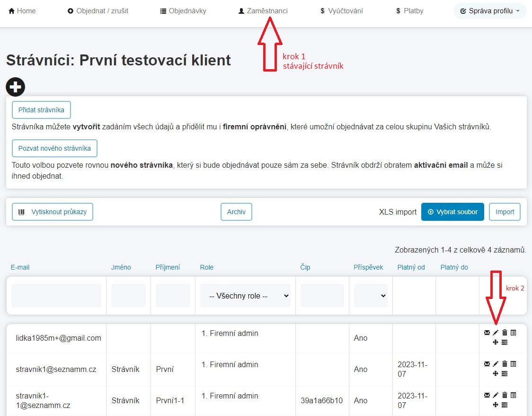Viewport: 532px width, 416px height.
Task: Open Vyúčtování in the top navigation
Action: (x=341, y=11)
